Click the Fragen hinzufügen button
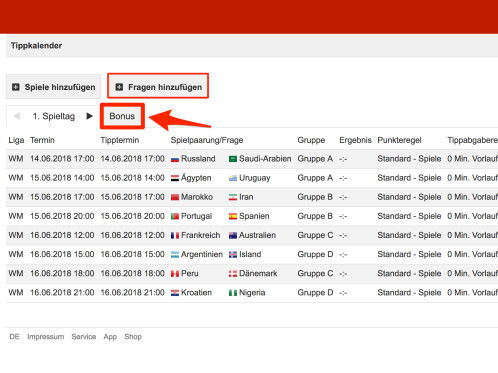The height and width of the screenshot is (373, 498). [x=158, y=87]
